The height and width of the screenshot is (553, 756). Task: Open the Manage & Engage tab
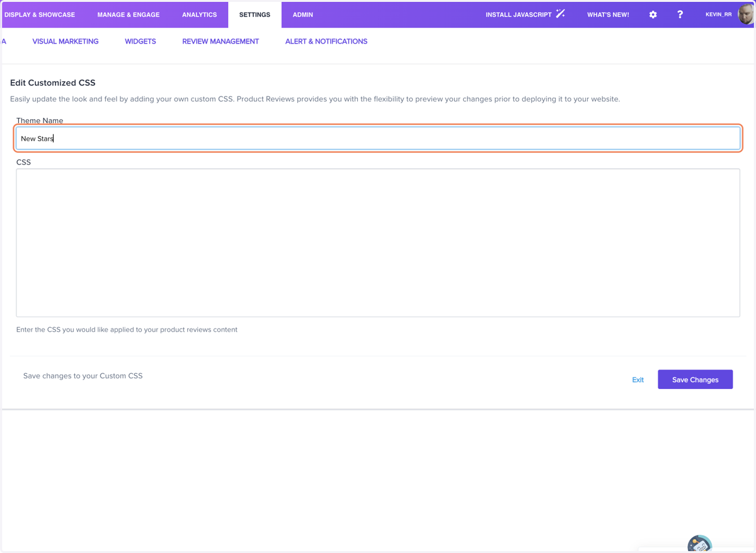pyautogui.click(x=129, y=15)
